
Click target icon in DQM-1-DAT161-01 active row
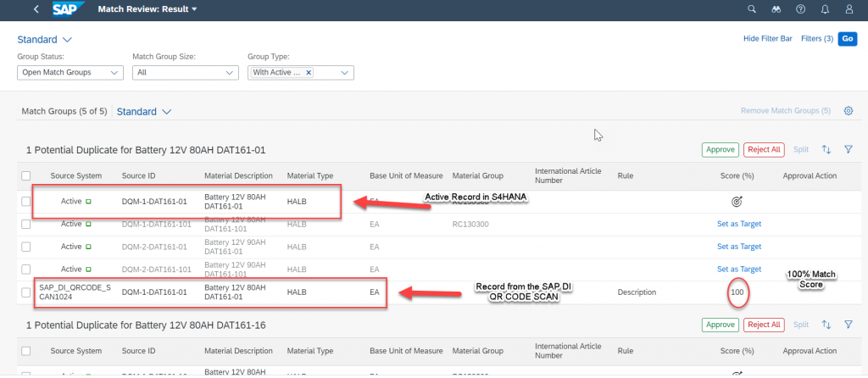[x=737, y=202]
